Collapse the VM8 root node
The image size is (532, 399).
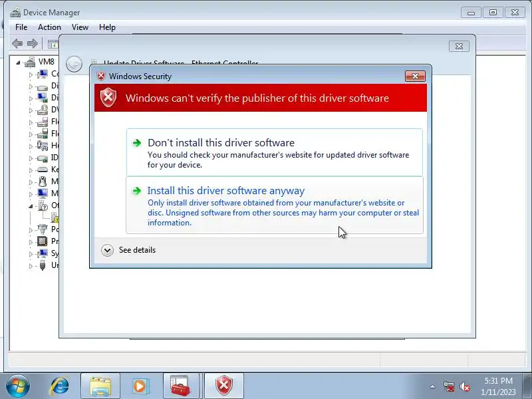coord(18,63)
